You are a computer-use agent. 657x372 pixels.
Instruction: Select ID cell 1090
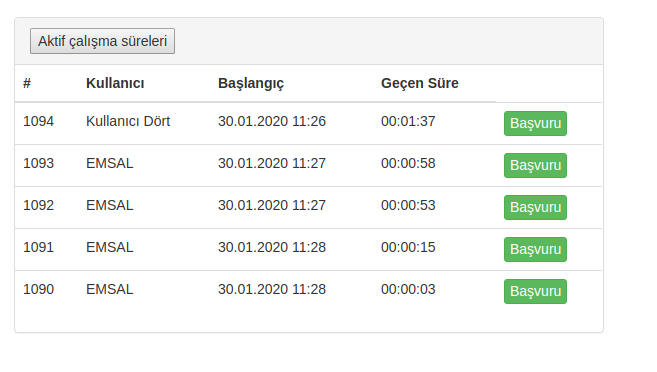pyautogui.click(x=39, y=289)
